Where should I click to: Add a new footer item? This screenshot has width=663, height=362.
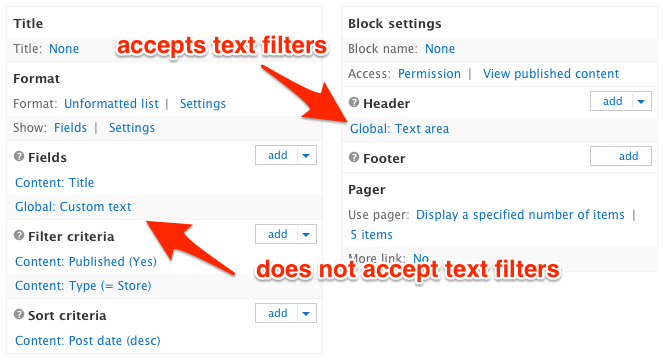click(621, 156)
